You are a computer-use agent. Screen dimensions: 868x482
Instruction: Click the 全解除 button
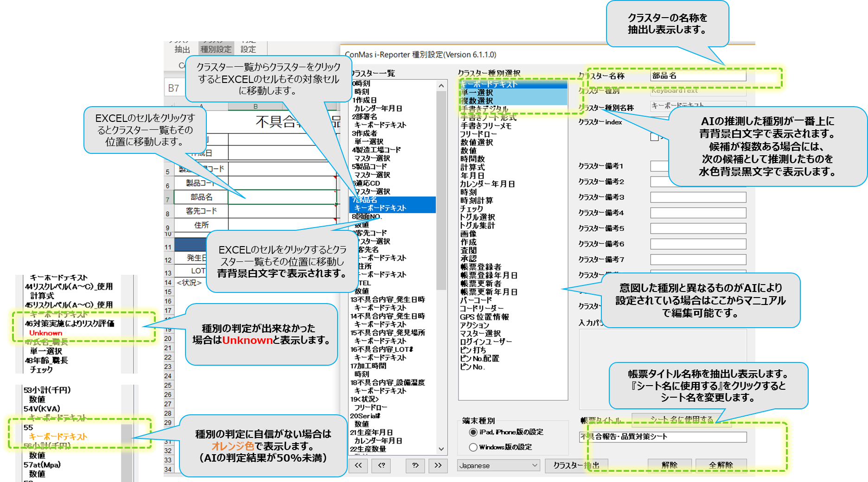coord(721,465)
